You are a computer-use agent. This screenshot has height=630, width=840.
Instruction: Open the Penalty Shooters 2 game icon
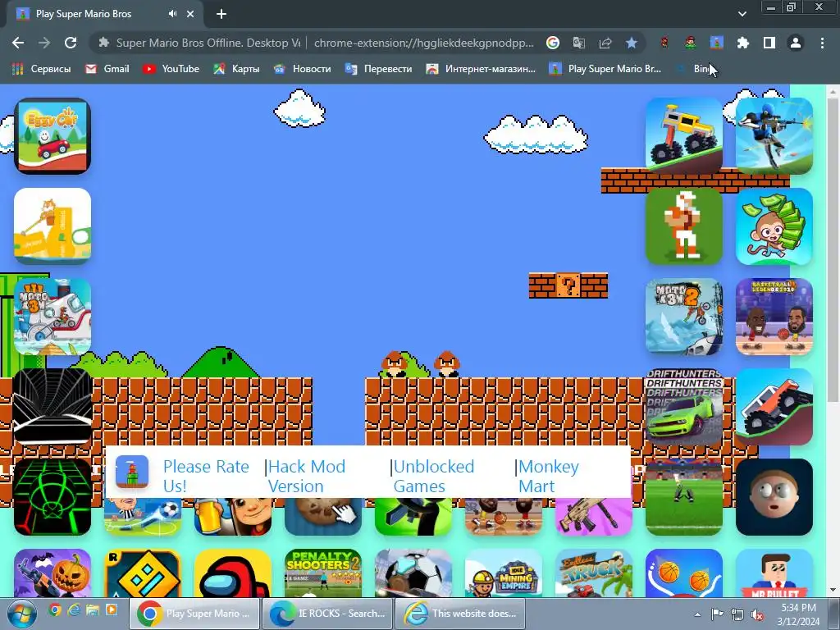pos(323,573)
